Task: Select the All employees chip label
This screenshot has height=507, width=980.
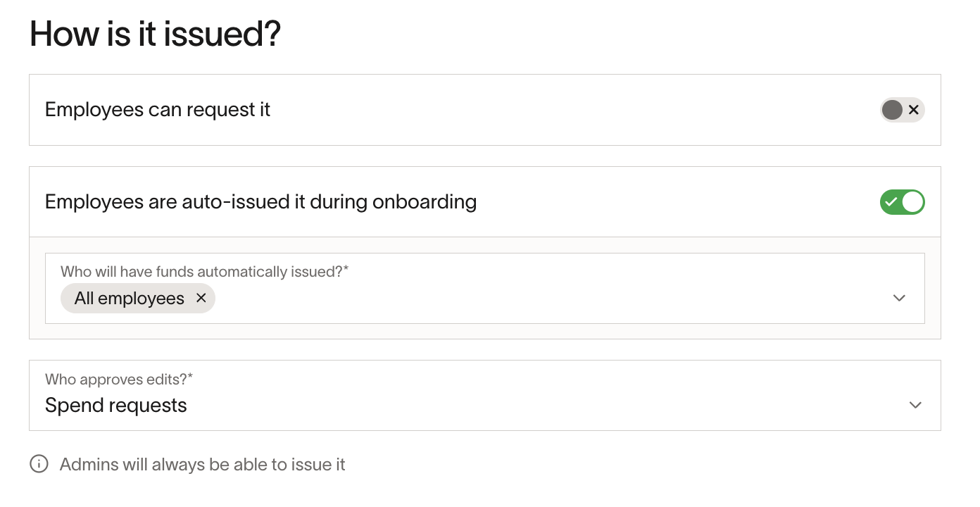Action: coord(130,299)
